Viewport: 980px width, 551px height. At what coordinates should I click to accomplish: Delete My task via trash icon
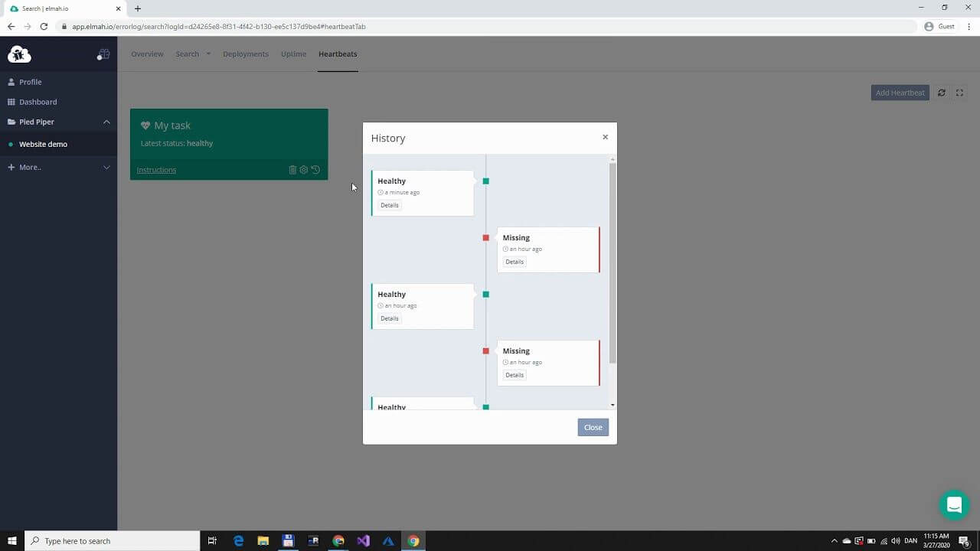292,170
